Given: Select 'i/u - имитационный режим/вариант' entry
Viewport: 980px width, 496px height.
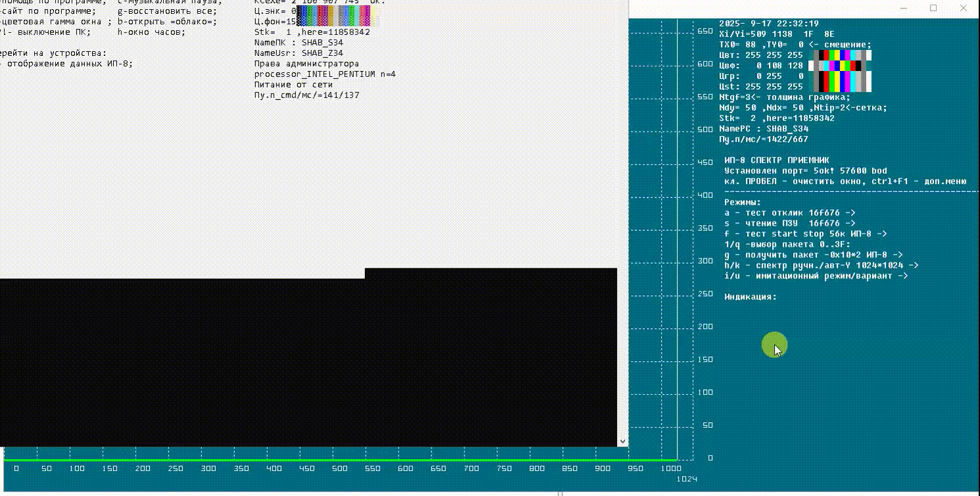Looking at the screenshot, I should 816,276.
